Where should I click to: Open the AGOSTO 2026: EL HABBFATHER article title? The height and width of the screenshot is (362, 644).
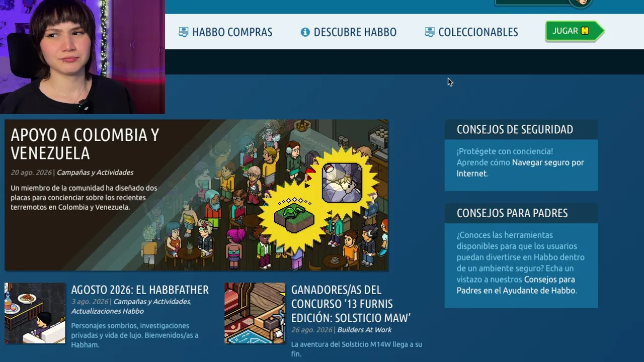coord(140,290)
